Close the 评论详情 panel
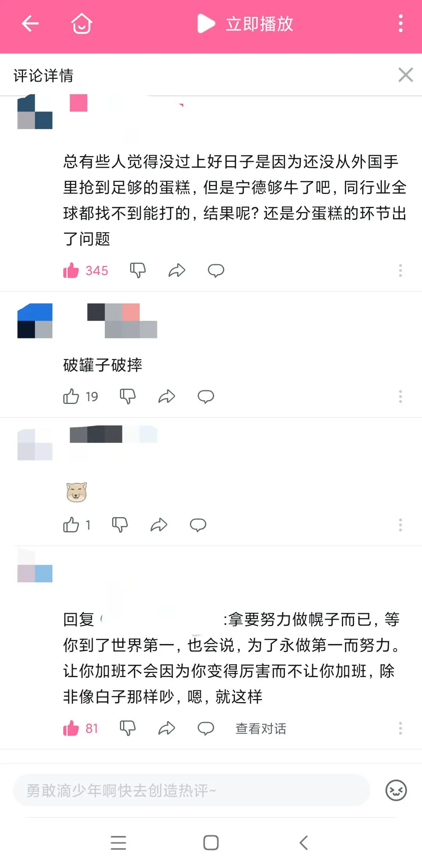The height and width of the screenshot is (868, 422). pos(406,75)
